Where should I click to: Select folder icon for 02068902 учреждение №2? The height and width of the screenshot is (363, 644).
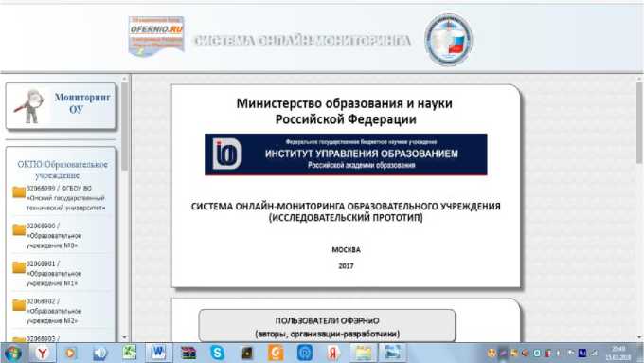pos(19,304)
